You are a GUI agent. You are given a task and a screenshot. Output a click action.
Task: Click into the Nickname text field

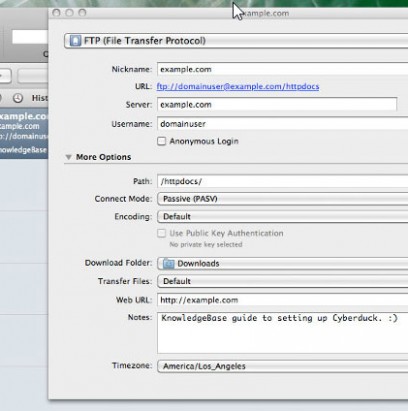point(283,69)
